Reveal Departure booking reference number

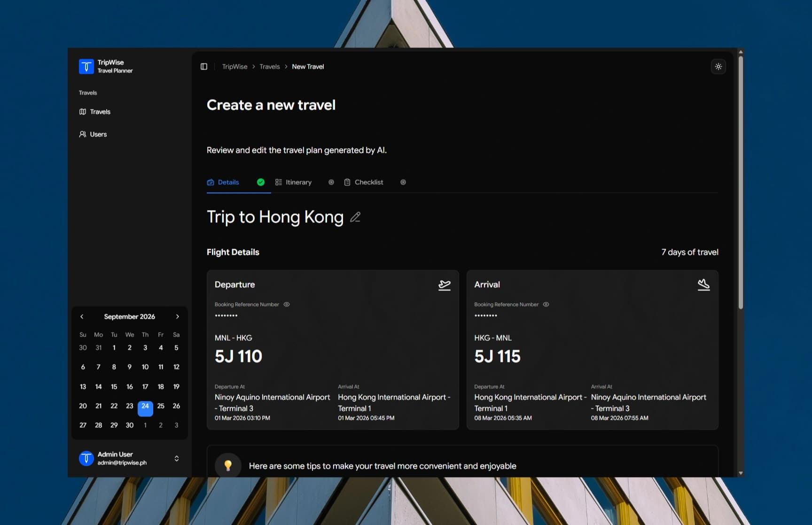(x=287, y=305)
